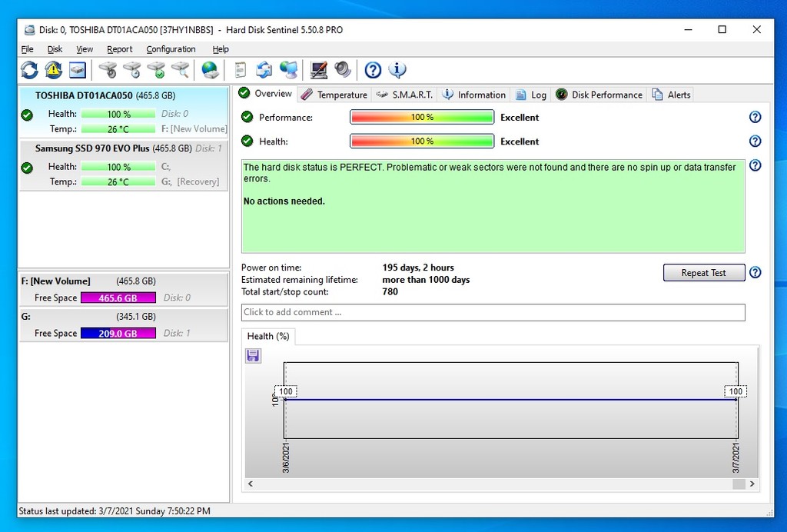Click TOSHIBA's Health 100 % green bar
The height and width of the screenshot is (532, 787).
118,114
